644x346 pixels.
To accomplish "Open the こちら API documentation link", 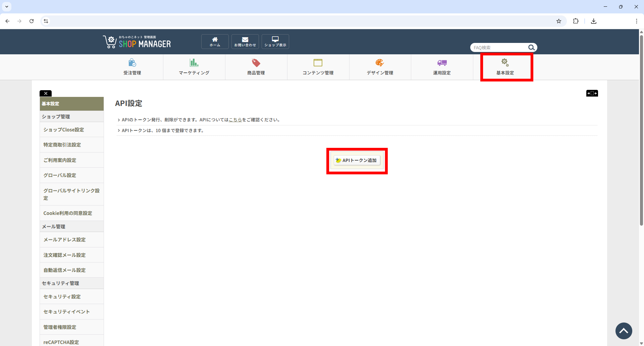I will (235, 120).
